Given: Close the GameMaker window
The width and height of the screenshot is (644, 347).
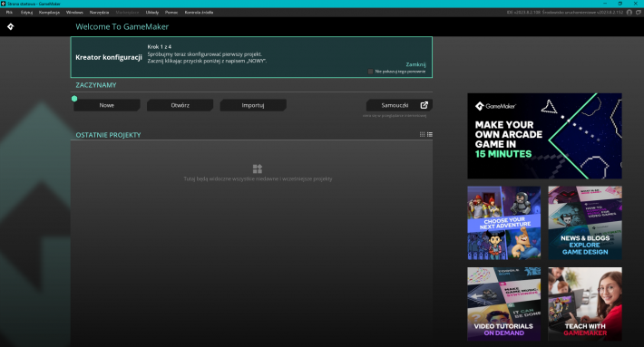Looking at the screenshot, I should [x=636, y=4].
